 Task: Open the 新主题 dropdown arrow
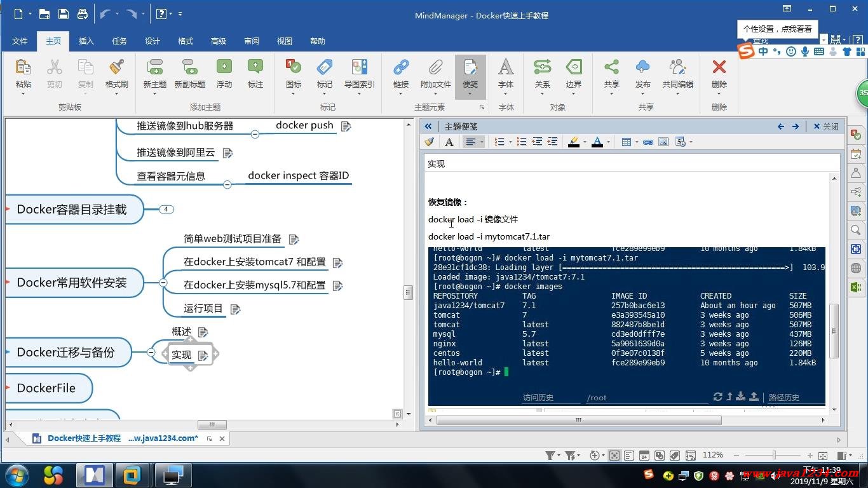[x=155, y=93]
